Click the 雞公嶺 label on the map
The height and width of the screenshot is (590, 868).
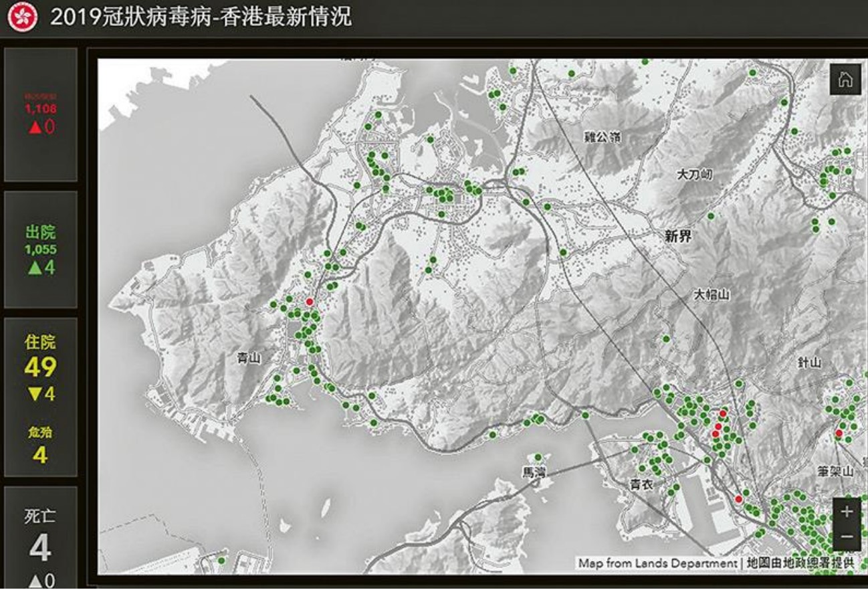(603, 138)
